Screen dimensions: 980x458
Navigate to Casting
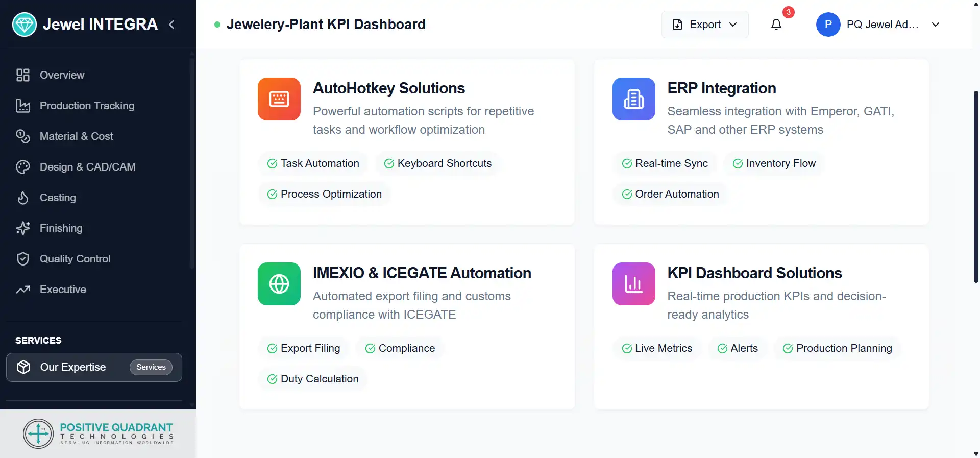pyautogui.click(x=94, y=198)
